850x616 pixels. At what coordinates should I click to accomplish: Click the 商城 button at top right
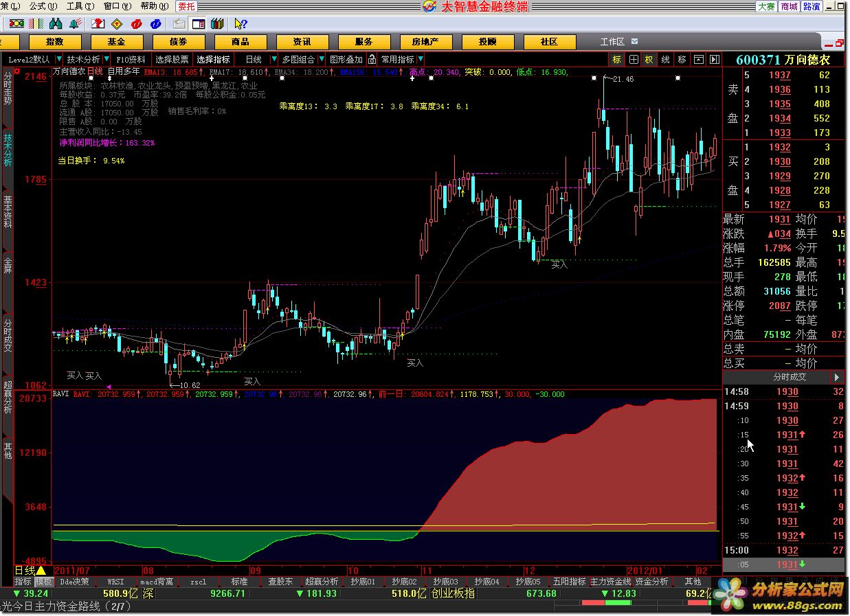(790, 6)
